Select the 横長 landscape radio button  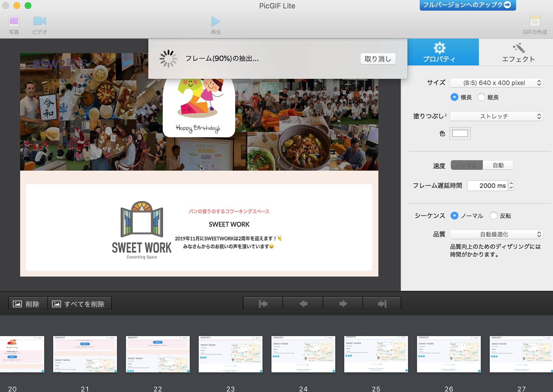coord(454,97)
